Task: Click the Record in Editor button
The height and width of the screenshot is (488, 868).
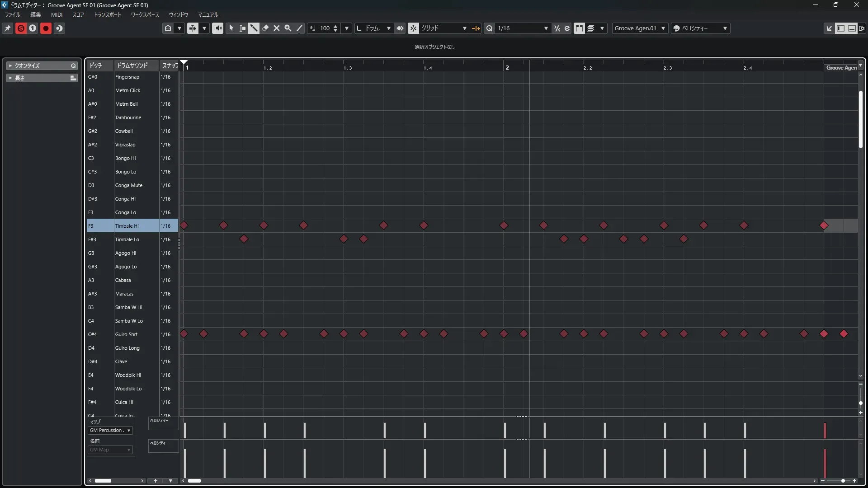Action: (46, 28)
